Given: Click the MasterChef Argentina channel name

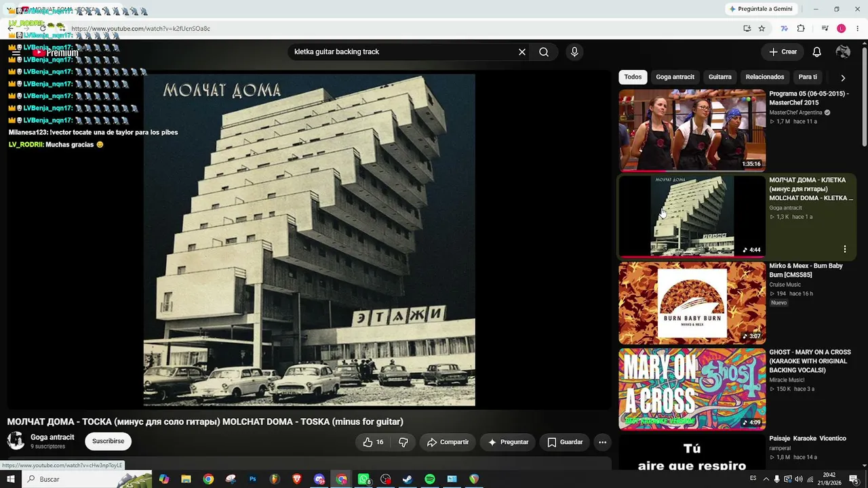Looking at the screenshot, I should pyautogui.click(x=795, y=113).
